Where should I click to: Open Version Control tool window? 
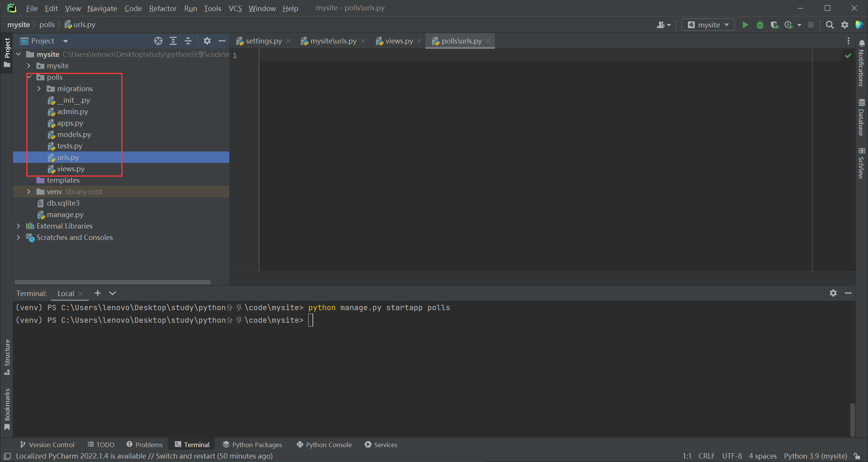click(47, 444)
